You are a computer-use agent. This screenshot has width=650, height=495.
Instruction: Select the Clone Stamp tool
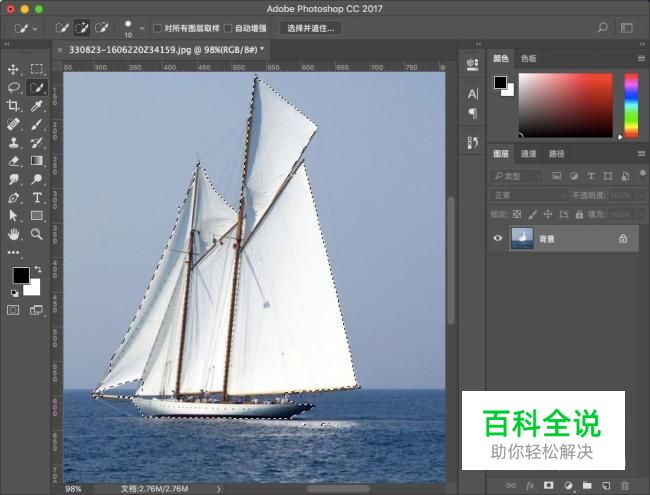[x=13, y=143]
